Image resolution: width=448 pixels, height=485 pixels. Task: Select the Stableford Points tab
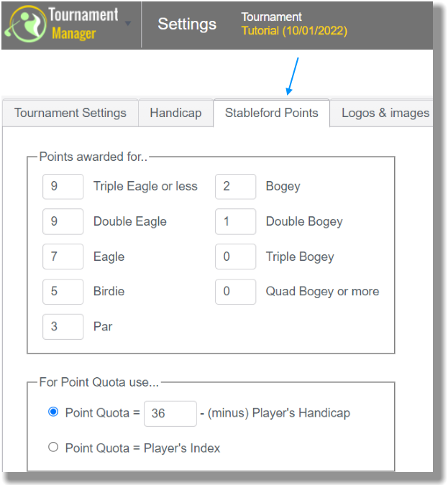click(x=272, y=113)
